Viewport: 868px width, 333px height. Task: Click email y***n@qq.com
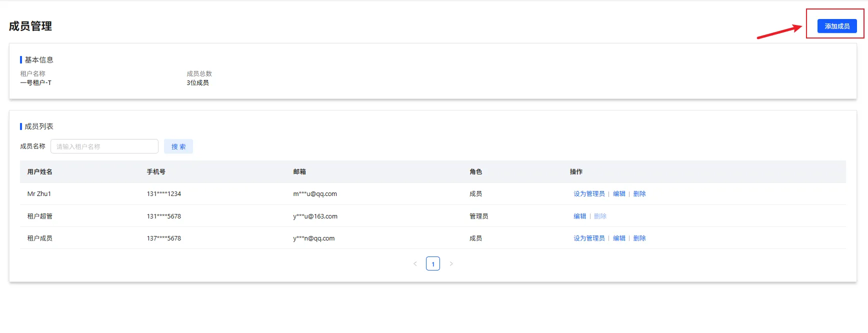point(314,238)
